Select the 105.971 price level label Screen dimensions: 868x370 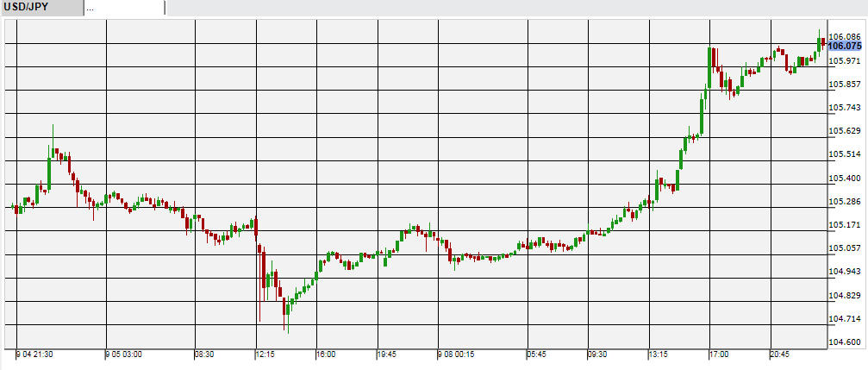(845, 60)
